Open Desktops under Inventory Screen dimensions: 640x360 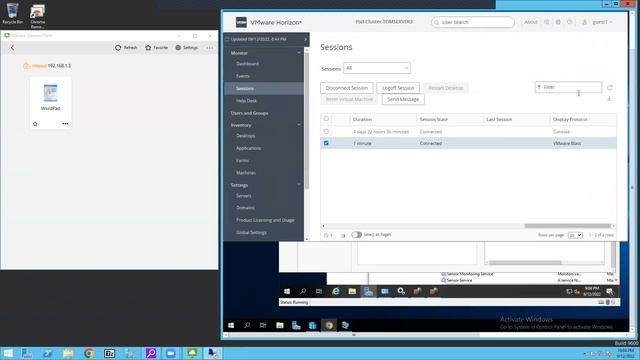(x=245, y=136)
